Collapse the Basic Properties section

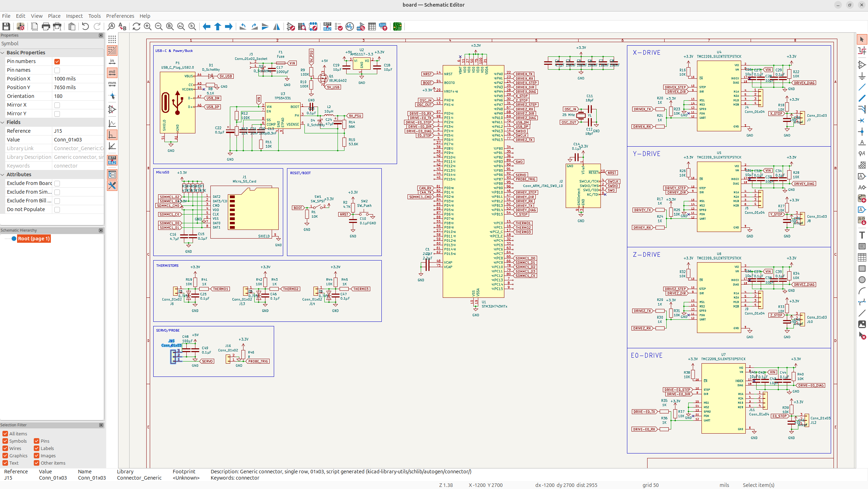[x=3, y=53]
